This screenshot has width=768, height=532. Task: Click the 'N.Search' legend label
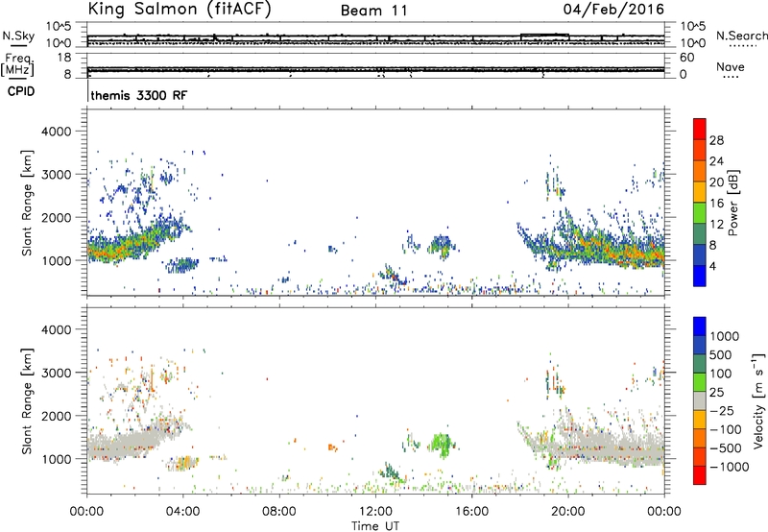click(x=741, y=36)
